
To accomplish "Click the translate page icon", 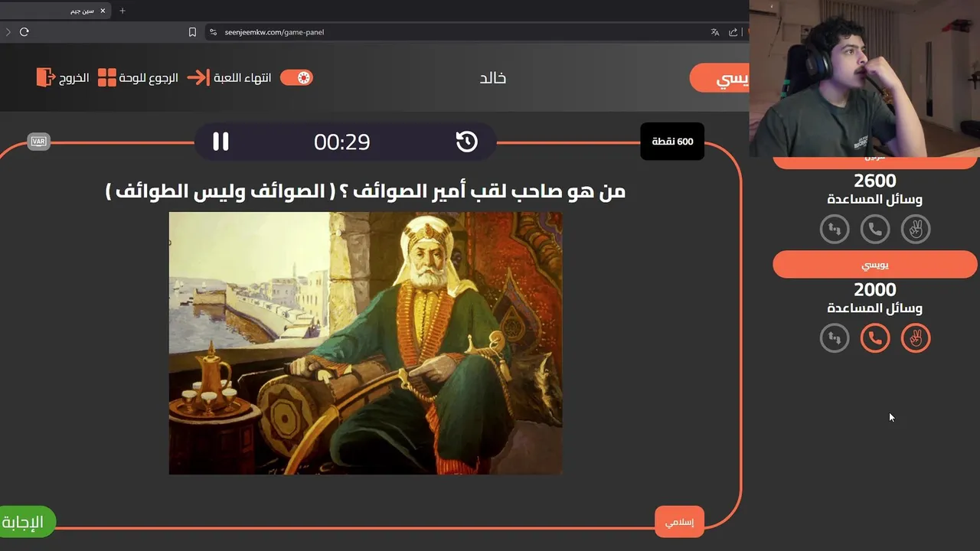I will (715, 32).
